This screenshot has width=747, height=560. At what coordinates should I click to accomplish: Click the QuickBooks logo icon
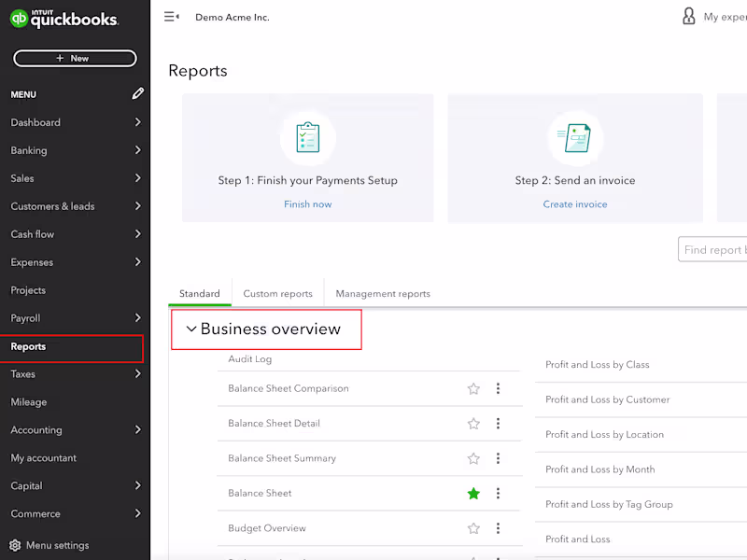[x=19, y=19]
